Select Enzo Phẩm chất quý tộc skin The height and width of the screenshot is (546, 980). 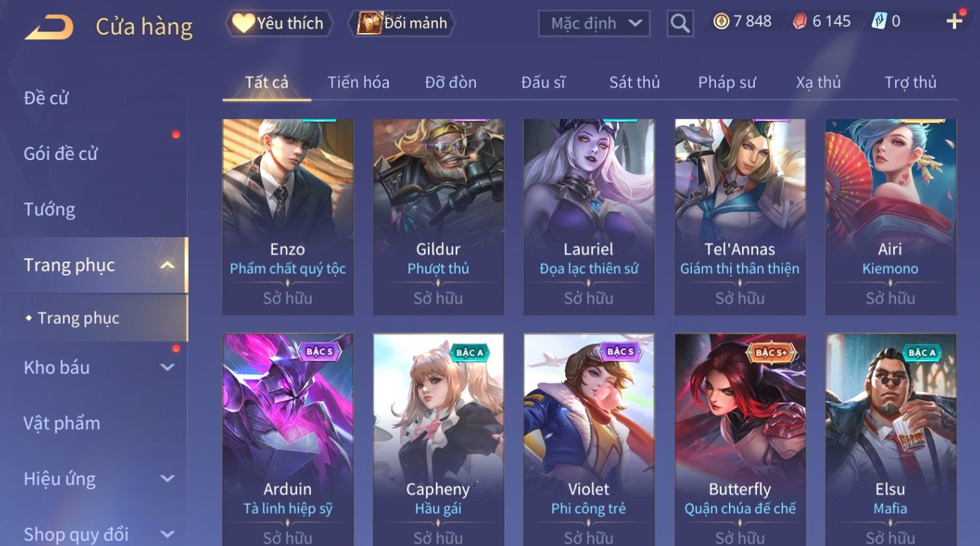(x=288, y=217)
